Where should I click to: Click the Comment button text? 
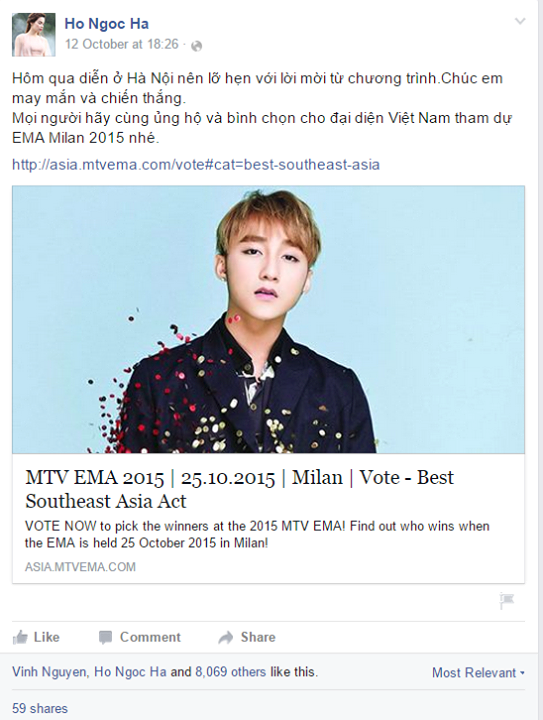click(x=150, y=637)
